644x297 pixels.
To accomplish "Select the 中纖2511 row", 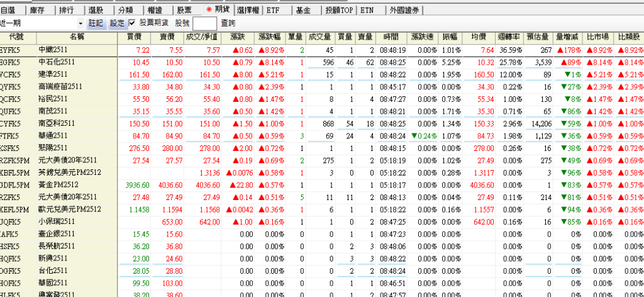I will [56, 50].
